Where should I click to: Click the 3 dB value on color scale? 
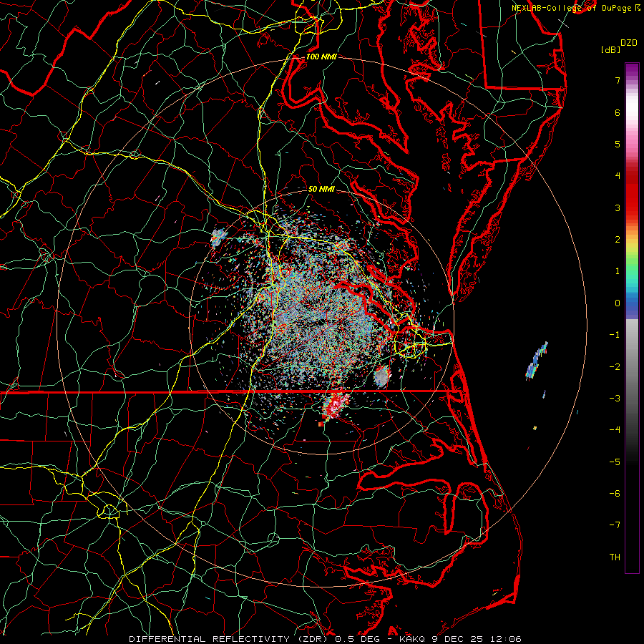[x=618, y=208]
